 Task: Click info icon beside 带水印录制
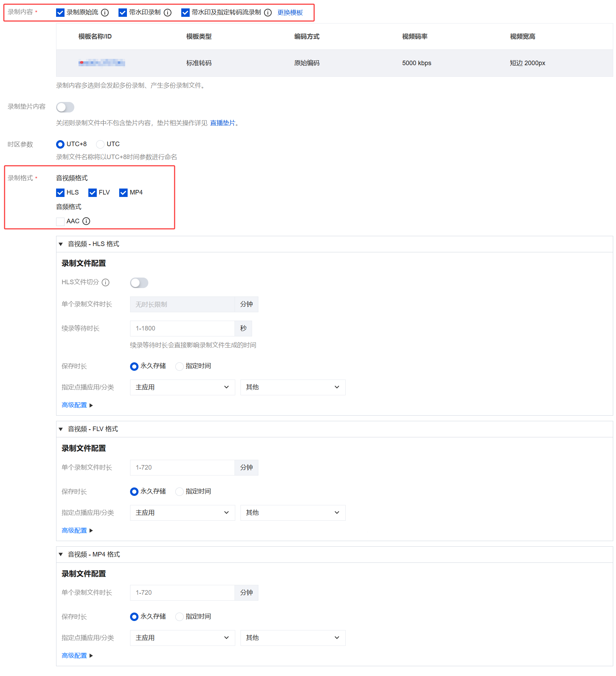click(x=168, y=13)
